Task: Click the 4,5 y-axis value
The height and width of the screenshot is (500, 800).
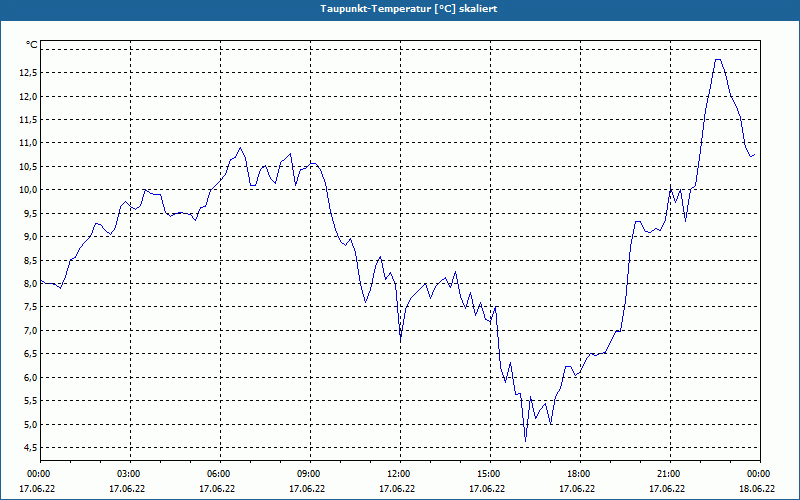Action: click(30, 447)
